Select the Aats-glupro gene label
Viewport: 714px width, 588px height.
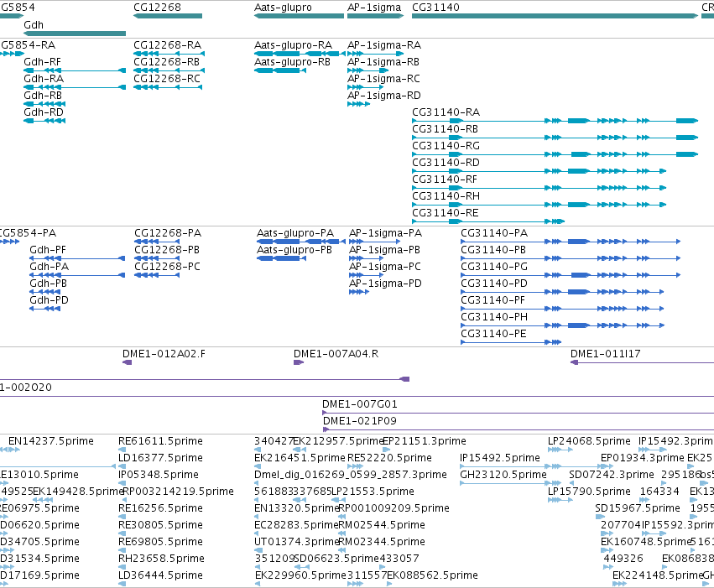click(283, 8)
